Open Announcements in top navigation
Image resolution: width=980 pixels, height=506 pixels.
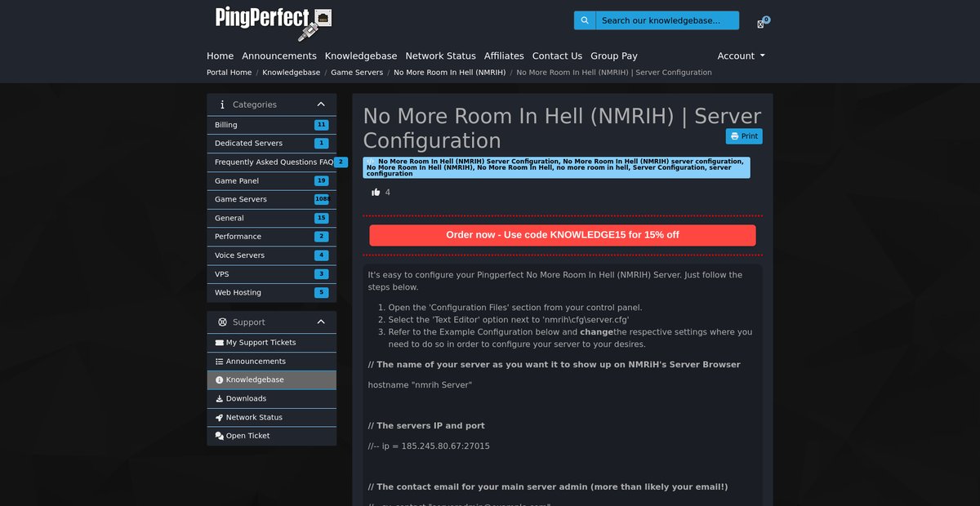click(x=279, y=56)
